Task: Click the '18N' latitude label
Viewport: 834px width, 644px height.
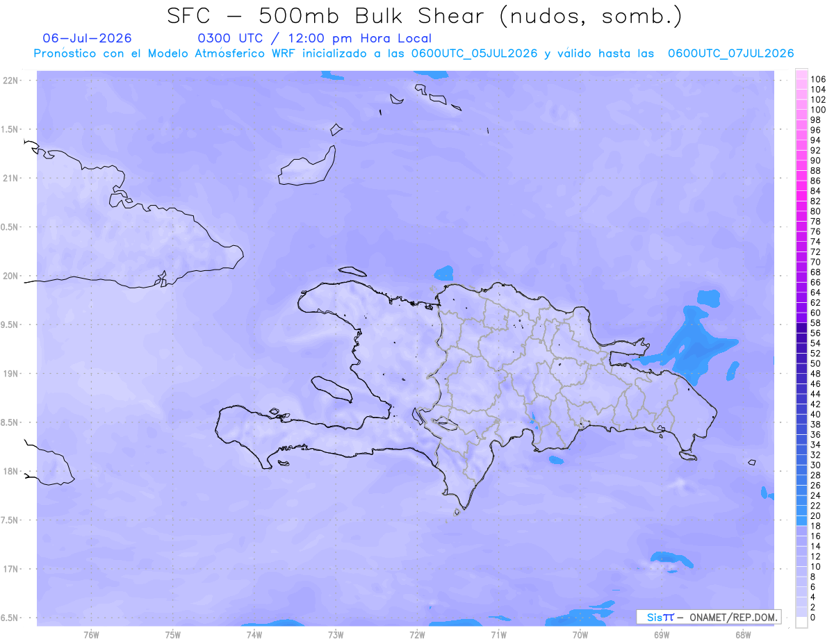Action: [x=11, y=471]
